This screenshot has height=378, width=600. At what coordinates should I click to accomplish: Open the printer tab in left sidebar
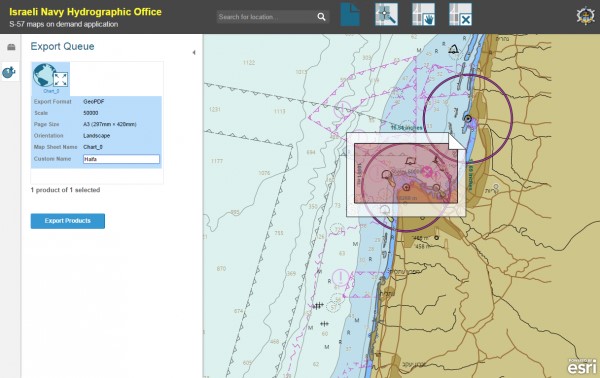pyautogui.click(x=11, y=47)
